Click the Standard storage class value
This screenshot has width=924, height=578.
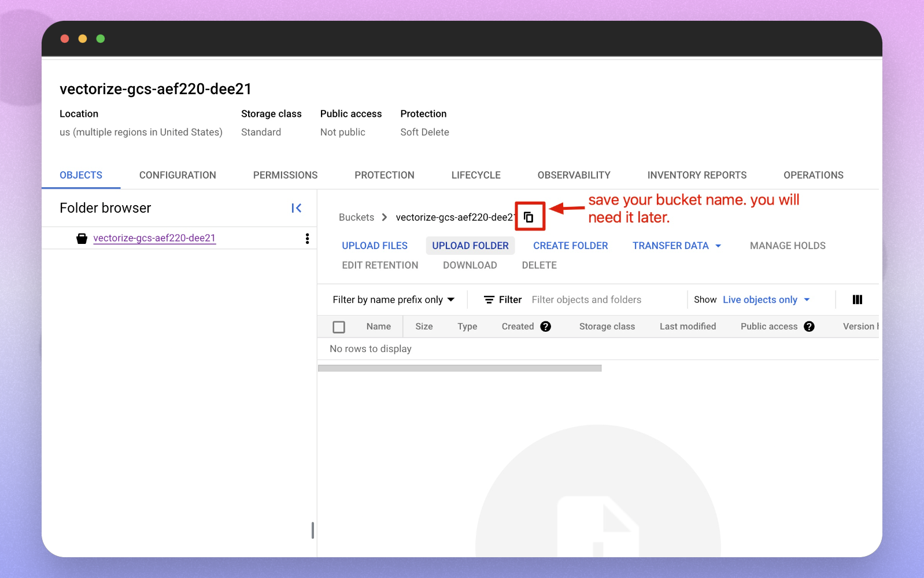[261, 132]
